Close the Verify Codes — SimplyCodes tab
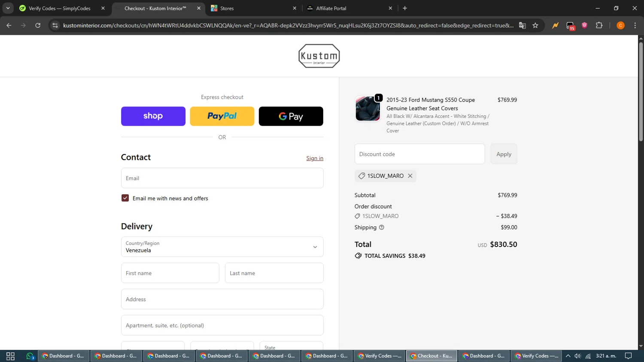This screenshot has width=644, height=362. [103, 8]
